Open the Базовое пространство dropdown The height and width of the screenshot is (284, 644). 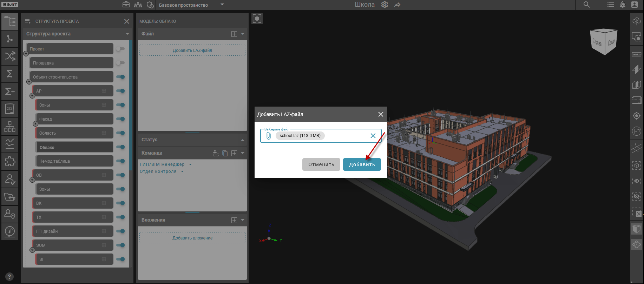click(222, 5)
